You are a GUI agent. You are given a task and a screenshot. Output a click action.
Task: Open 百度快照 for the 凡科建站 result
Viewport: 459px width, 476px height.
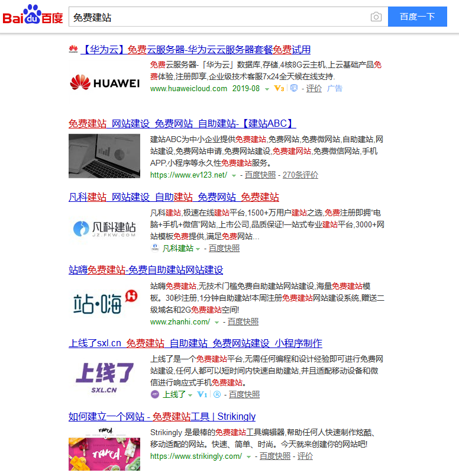(x=224, y=248)
